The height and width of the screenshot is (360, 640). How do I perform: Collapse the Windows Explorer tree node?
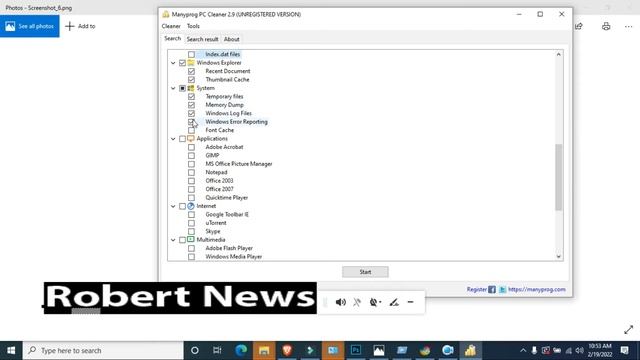173,63
